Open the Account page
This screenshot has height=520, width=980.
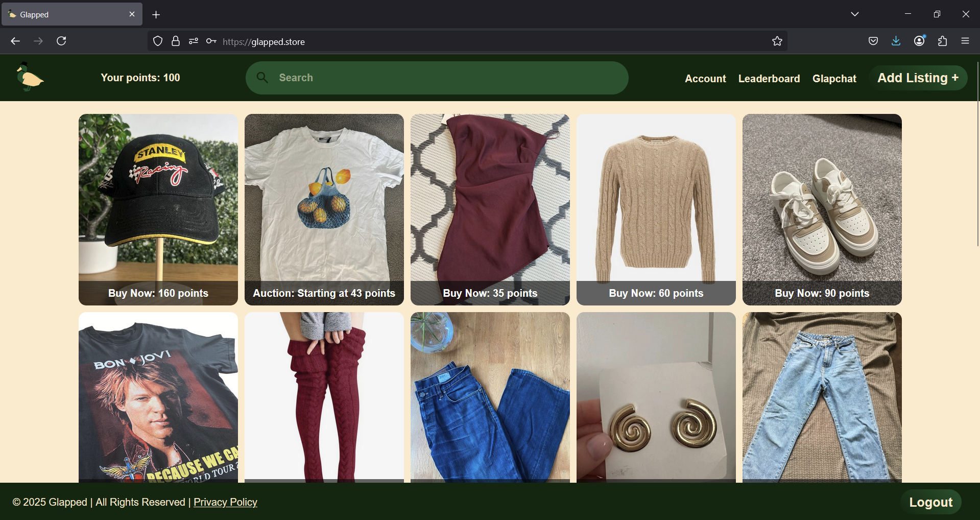pos(705,79)
